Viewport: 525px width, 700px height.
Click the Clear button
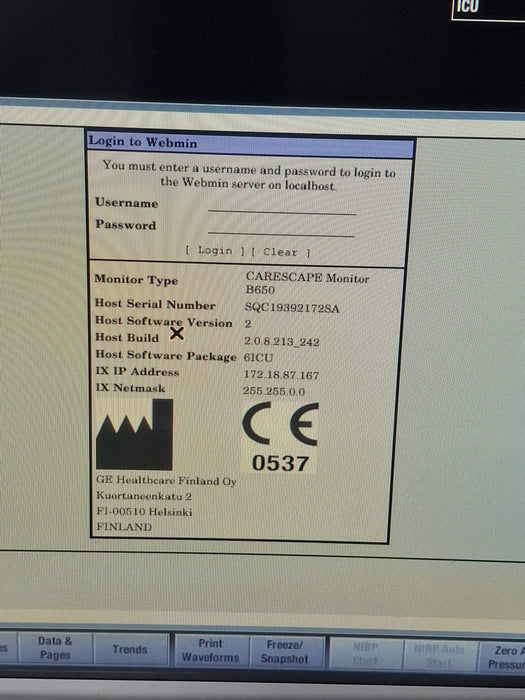[280, 252]
